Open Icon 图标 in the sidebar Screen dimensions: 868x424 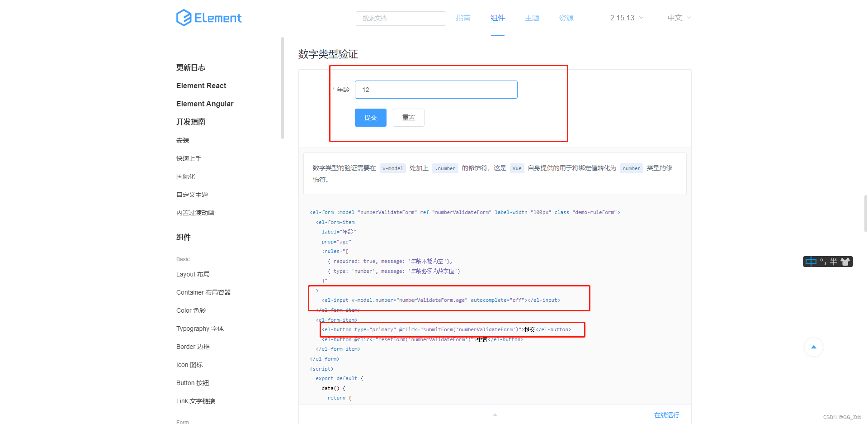189,365
